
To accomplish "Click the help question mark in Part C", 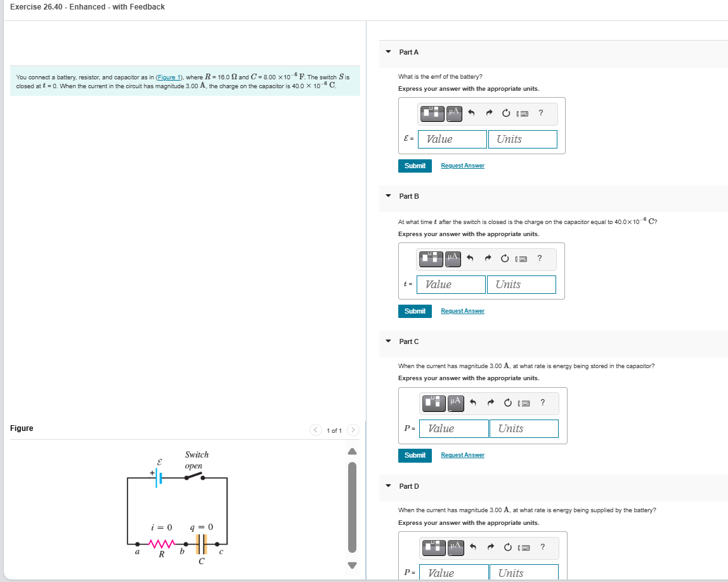I will 542,403.
